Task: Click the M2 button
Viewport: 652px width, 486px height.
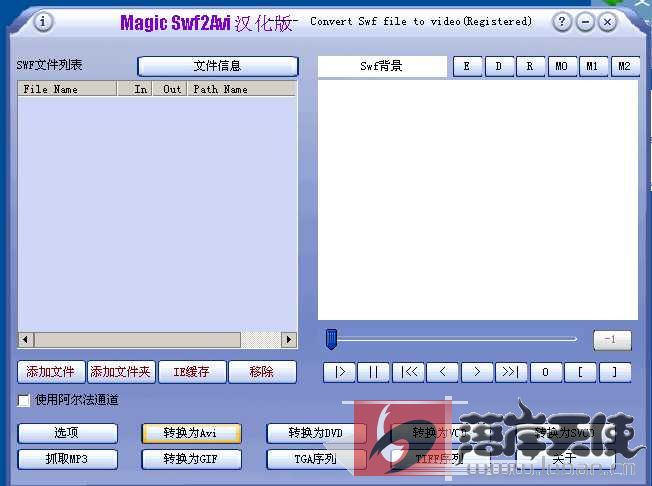Action: 625,67
